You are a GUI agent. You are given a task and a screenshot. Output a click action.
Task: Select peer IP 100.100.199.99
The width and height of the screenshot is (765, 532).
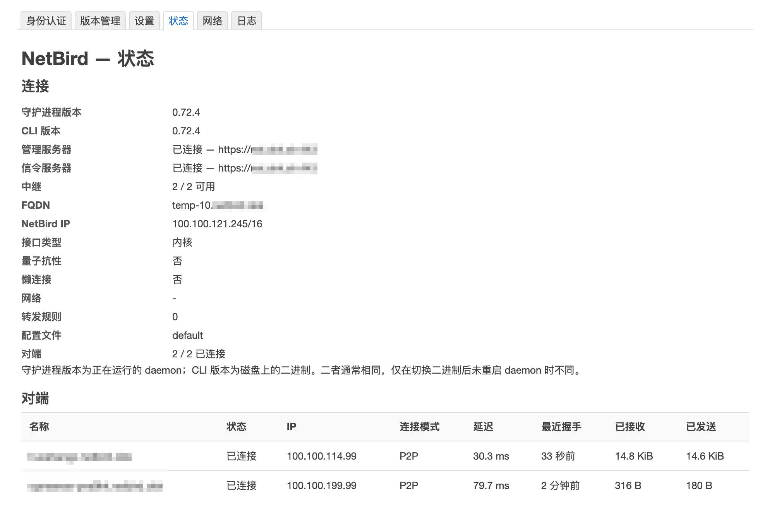tap(322, 486)
